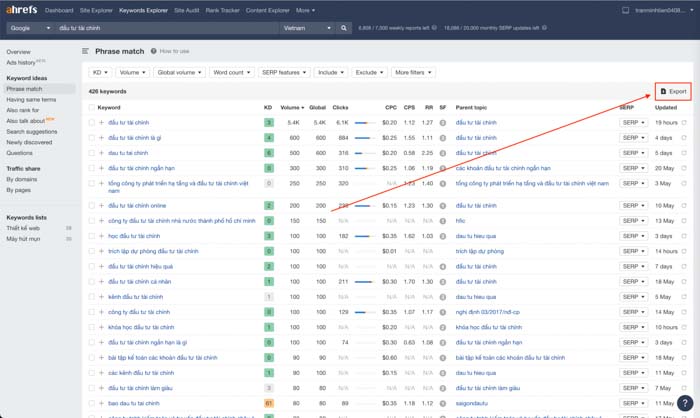Open the 'Ads history' sidebar link

pos(21,63)
